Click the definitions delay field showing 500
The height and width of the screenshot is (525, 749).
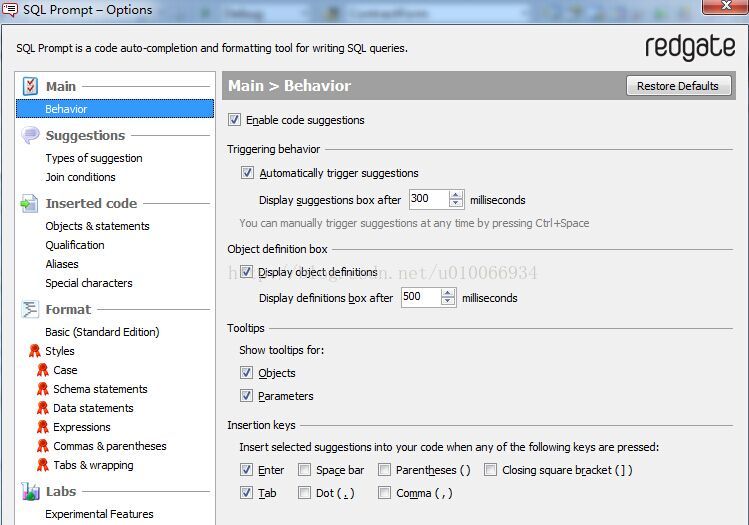[x=421, y=297]
